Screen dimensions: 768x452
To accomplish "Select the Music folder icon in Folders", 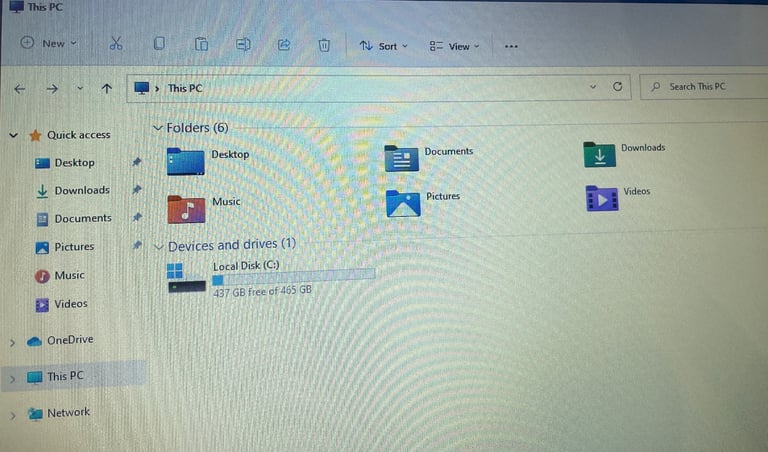I will click(186, 209).
